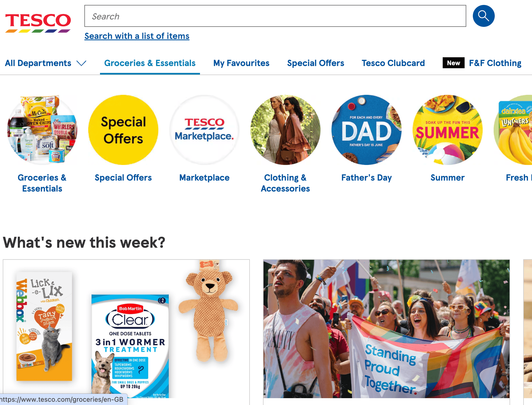
Task: Select the Clothing & Accessories circle photo
Action: pyautogui.click(x=285, y=130)
